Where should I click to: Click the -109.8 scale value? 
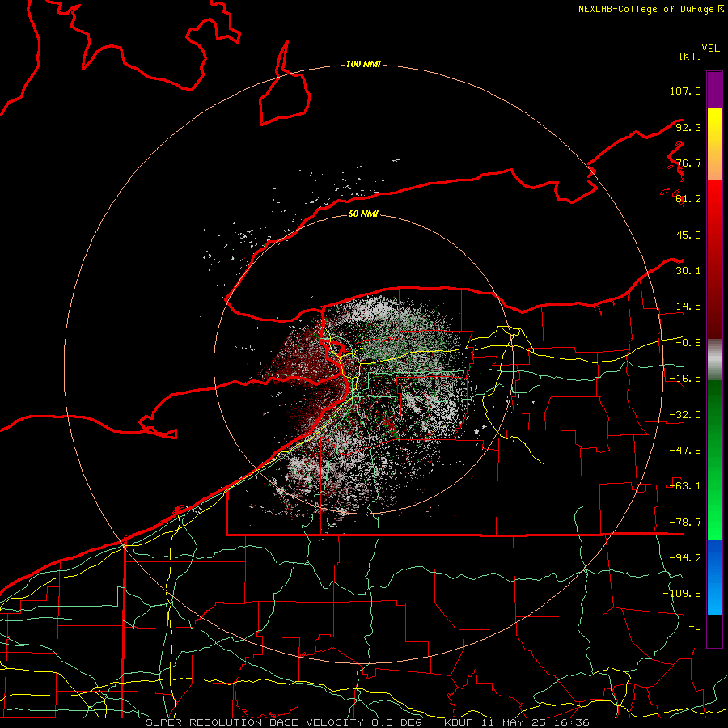[682, 594]
